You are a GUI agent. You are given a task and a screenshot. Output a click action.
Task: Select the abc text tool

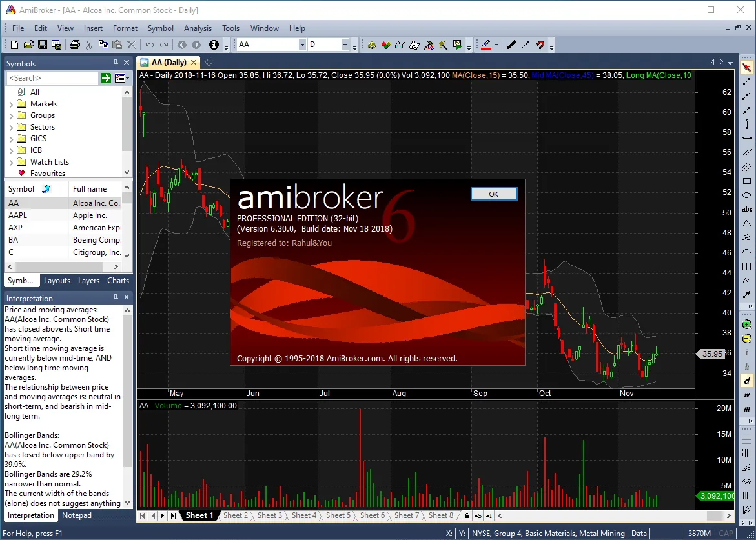[x=747, y=209]
